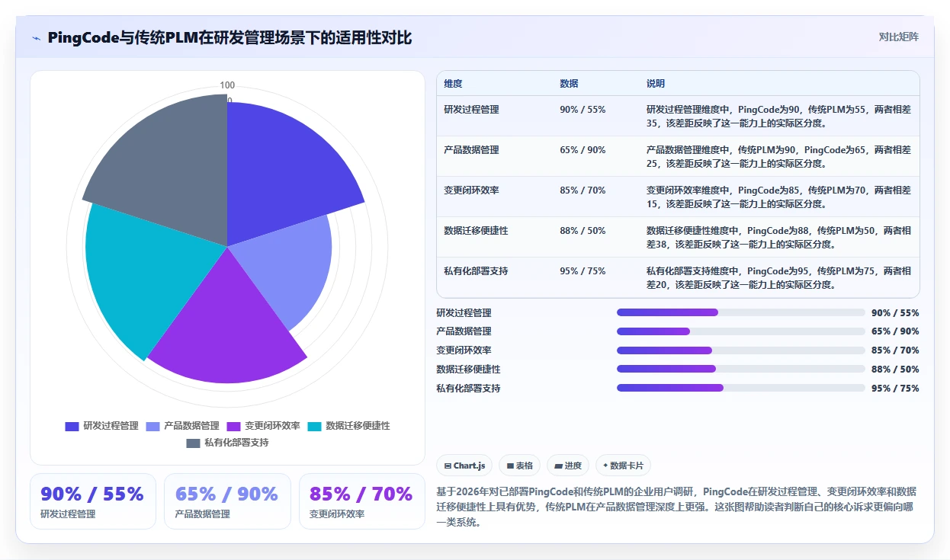The width and height of the screenshot is (950, 560).
Task: Click the 变更闭环效率 progress bar
Action: point(741,350)
